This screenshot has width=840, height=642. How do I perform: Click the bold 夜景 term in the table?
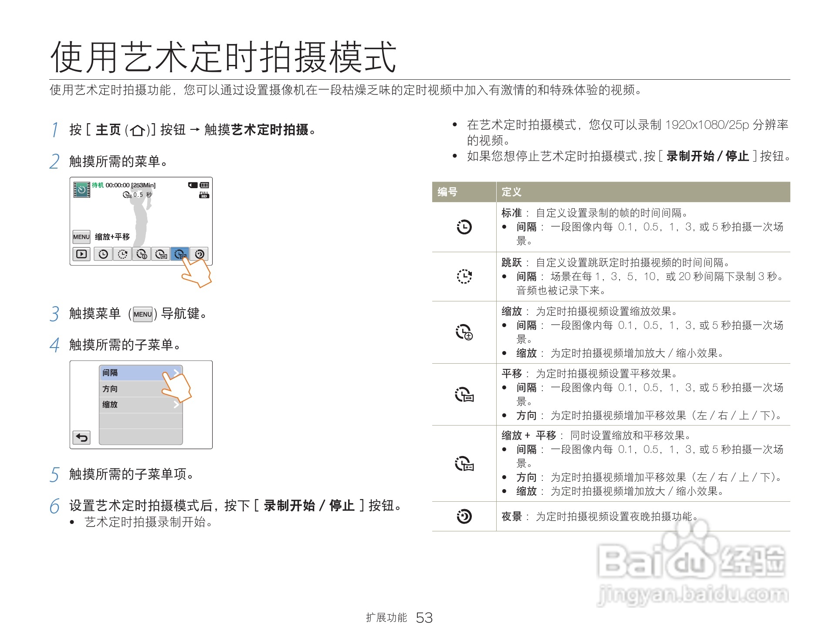click(511, 517)
